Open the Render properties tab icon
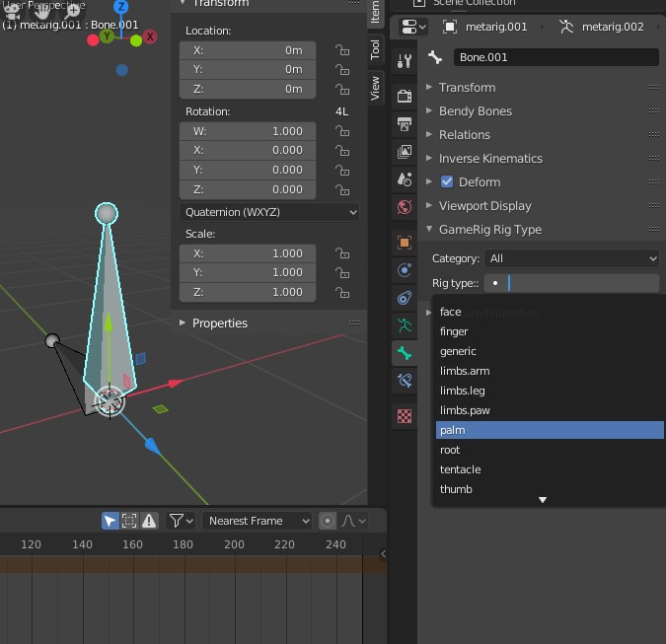666x644 pixels. 404,96
